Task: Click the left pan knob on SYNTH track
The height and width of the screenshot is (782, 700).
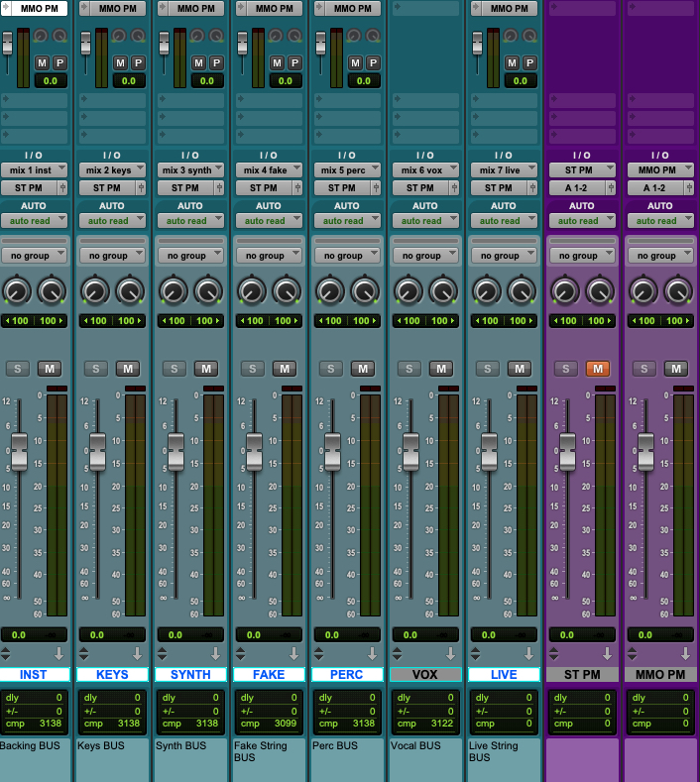Action: pyautogui.click(x=173, y=291)
